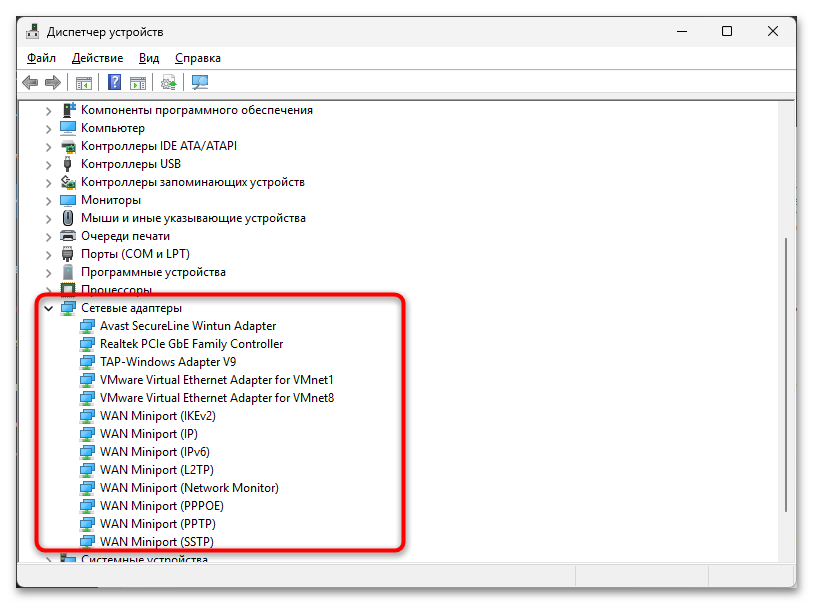Image resolution: width=813 pixels, height=604 pixels.
Task: Click the Очереди печати printer icon
Action: point(68,236)
